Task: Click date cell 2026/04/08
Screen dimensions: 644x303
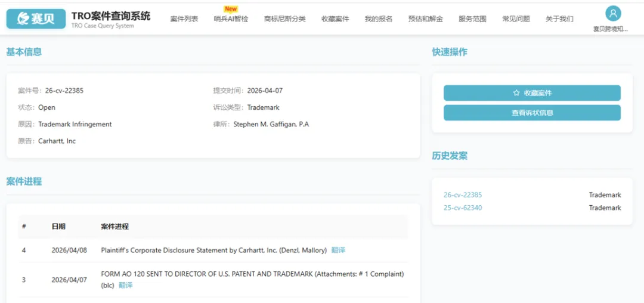Action: point(69,250)
